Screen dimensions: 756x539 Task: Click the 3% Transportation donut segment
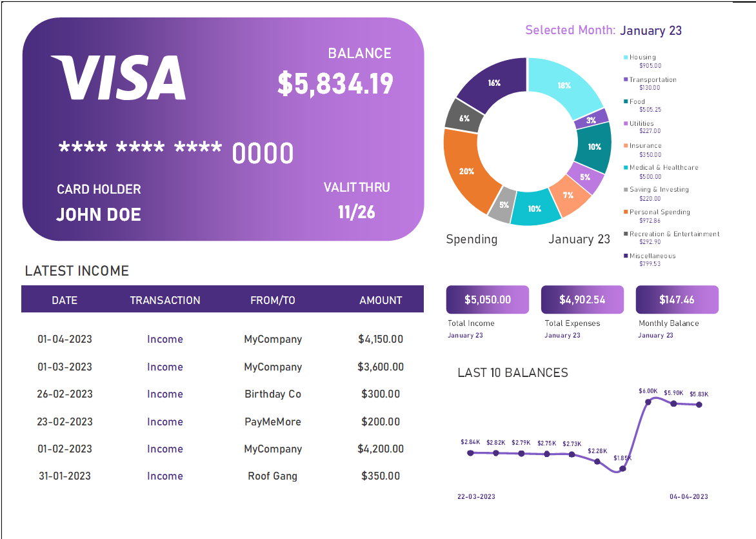(x=592, y=120)
